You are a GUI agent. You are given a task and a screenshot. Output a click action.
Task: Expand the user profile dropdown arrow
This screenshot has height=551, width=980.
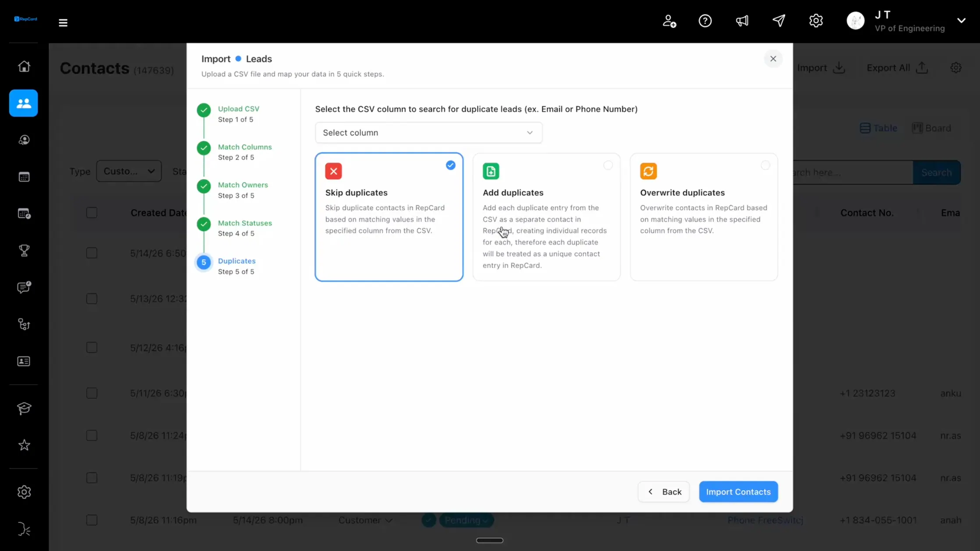[961, 21]
